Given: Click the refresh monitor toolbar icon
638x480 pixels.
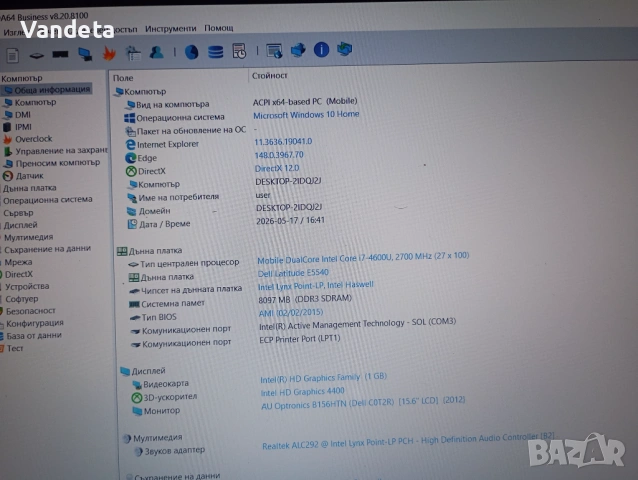Looking at the screenshot, I should tap(345, 49).
